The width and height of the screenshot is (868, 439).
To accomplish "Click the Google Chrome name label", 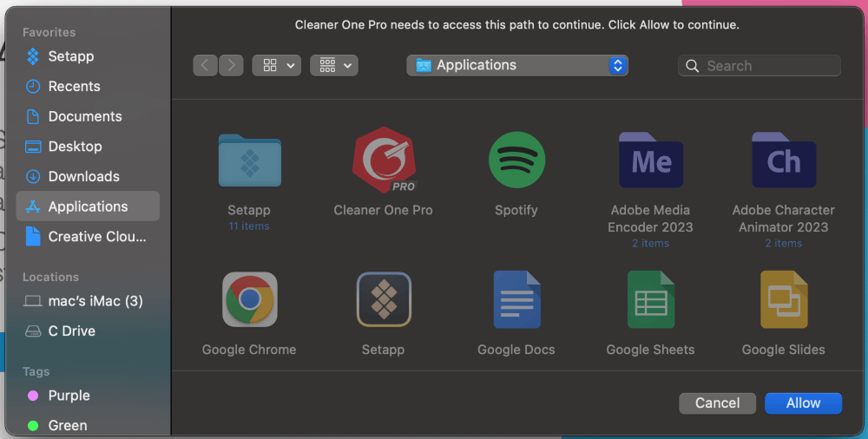I will click(x=249, y=350).
